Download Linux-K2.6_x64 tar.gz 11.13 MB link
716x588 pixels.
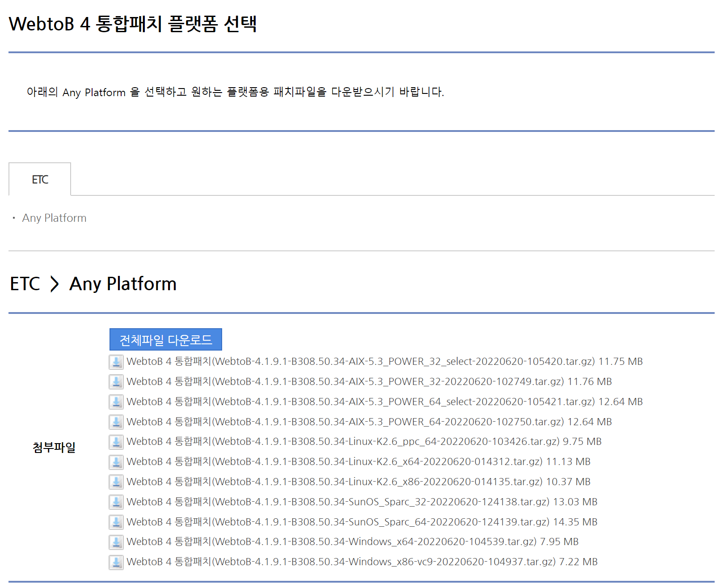[358, 461]
